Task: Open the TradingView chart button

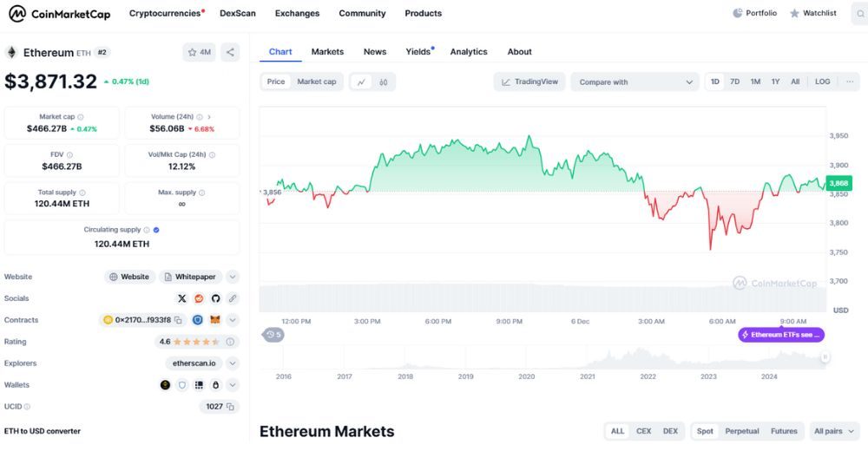Action: [x=530, y=82]
